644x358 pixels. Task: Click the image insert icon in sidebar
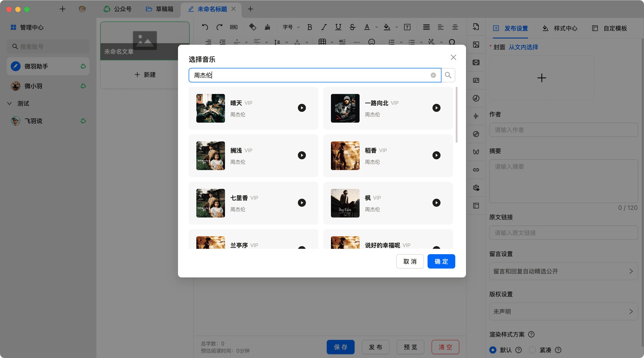[476, 45]
